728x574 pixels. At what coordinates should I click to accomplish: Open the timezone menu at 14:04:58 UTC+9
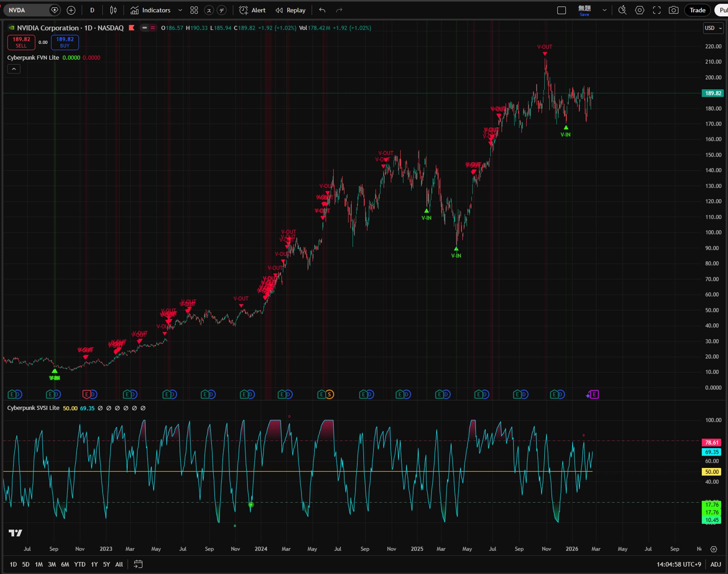(679, 564)
